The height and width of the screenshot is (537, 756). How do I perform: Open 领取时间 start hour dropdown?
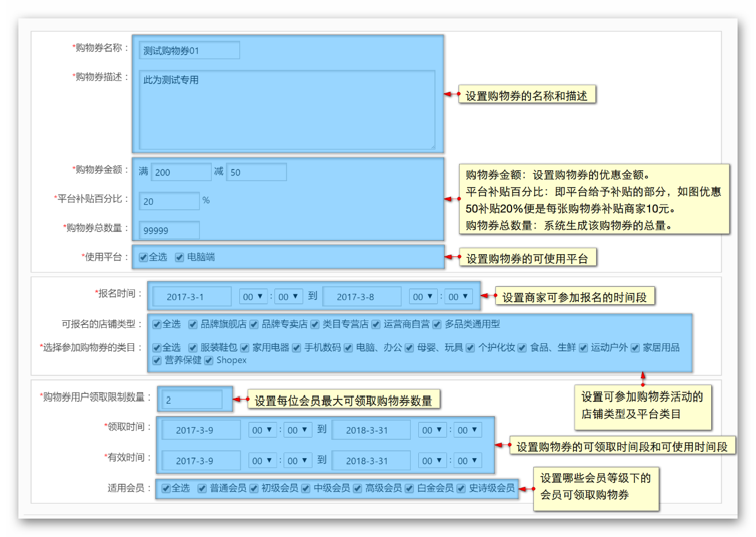click(x=262, y=430)
